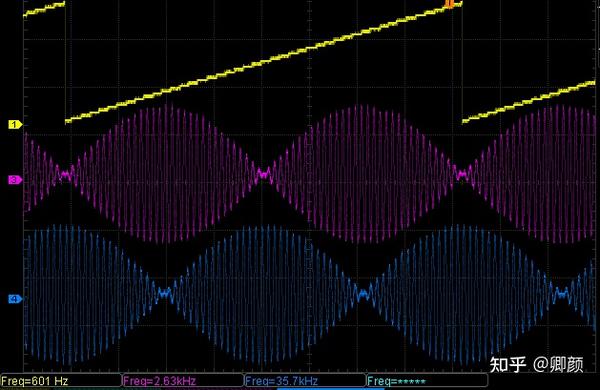Click the leftmost null of blue waveform
Image resolution: width=600 pixels, height=390 pixels.
click(165, 294)
